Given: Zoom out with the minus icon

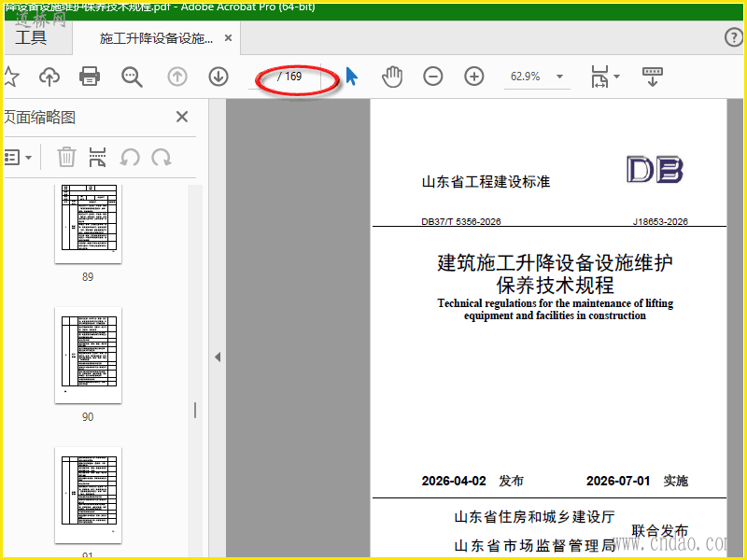Looking at the screenshot, I should click(x=433, y=77).
